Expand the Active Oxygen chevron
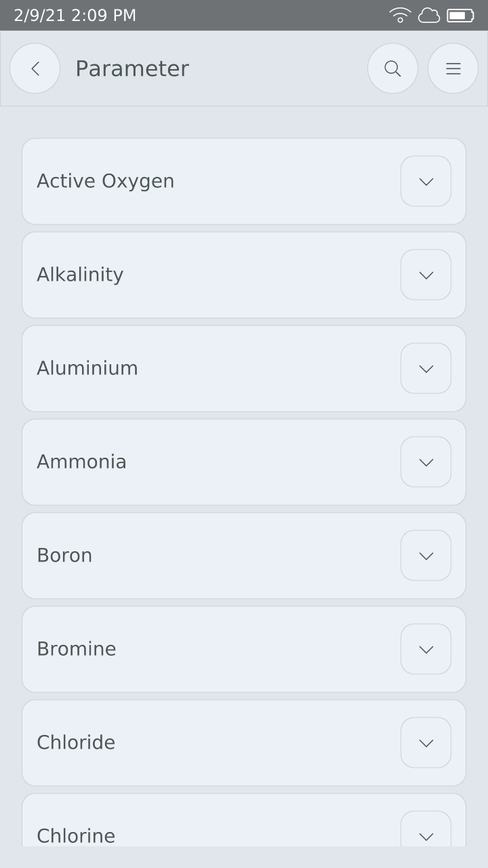 coord(426,181)
